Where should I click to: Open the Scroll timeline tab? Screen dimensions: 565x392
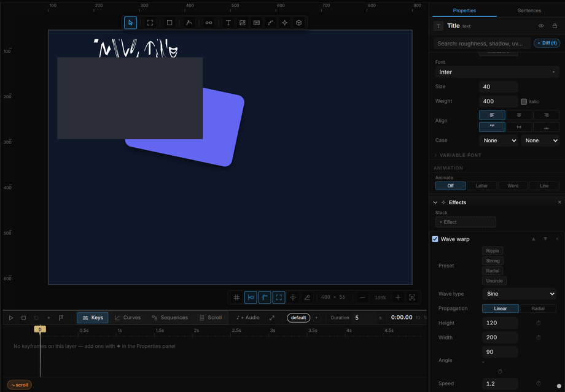pyautogui.click(x=211, y=318)
